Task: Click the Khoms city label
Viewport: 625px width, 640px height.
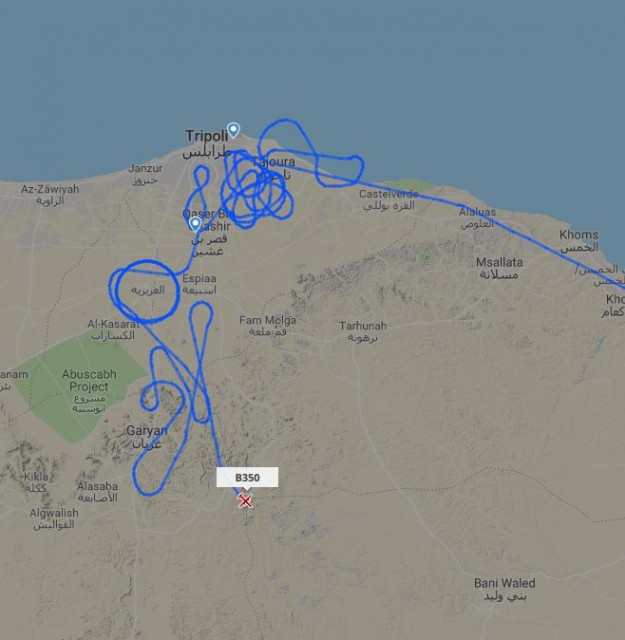Action: (578, 235)
